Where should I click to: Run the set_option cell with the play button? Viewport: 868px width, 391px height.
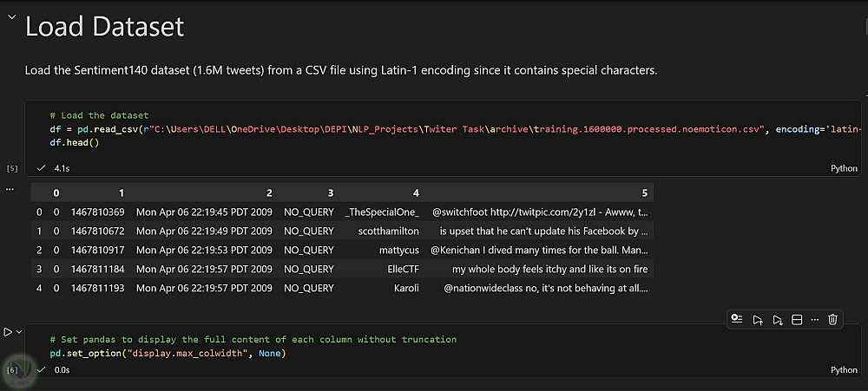8,332
